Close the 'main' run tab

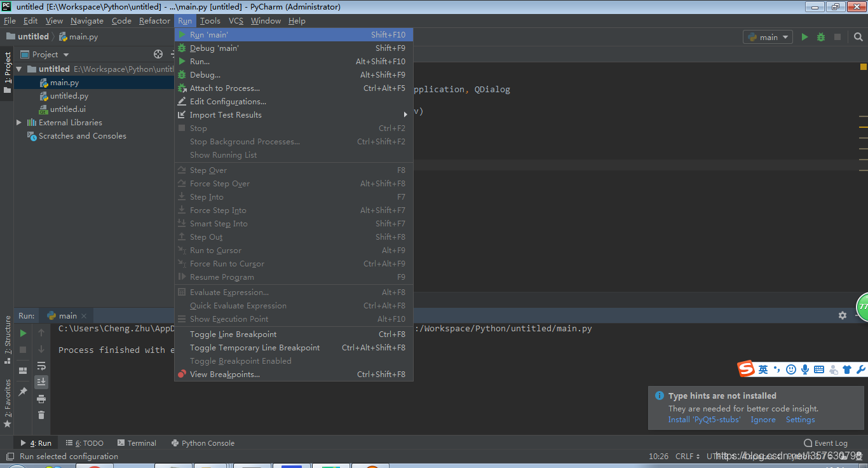point(84,315)
